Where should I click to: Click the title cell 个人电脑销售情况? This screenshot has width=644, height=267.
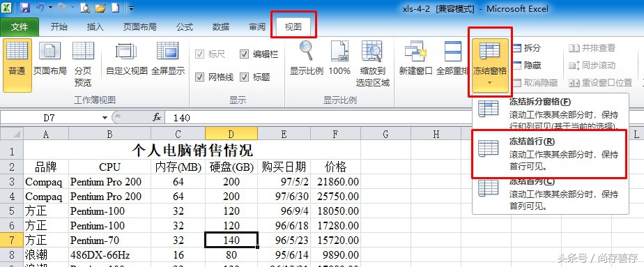(192, 151)
